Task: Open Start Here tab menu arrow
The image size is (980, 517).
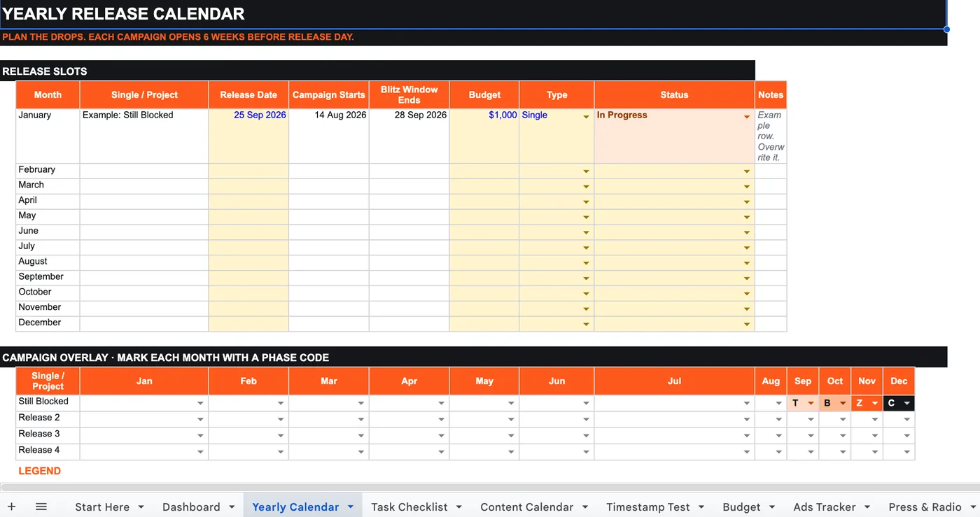Action: click(x=141, y=507)
